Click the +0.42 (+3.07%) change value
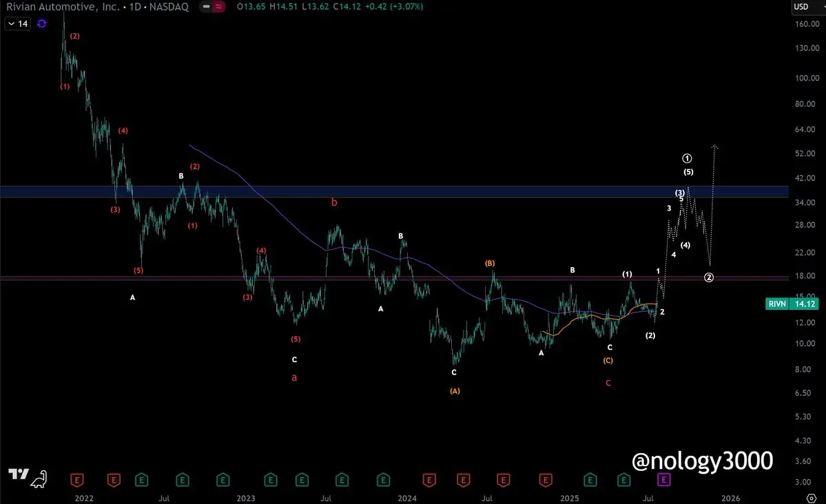Screen dimensions: 826x504 pyautogui.click(x=394, y=7)
